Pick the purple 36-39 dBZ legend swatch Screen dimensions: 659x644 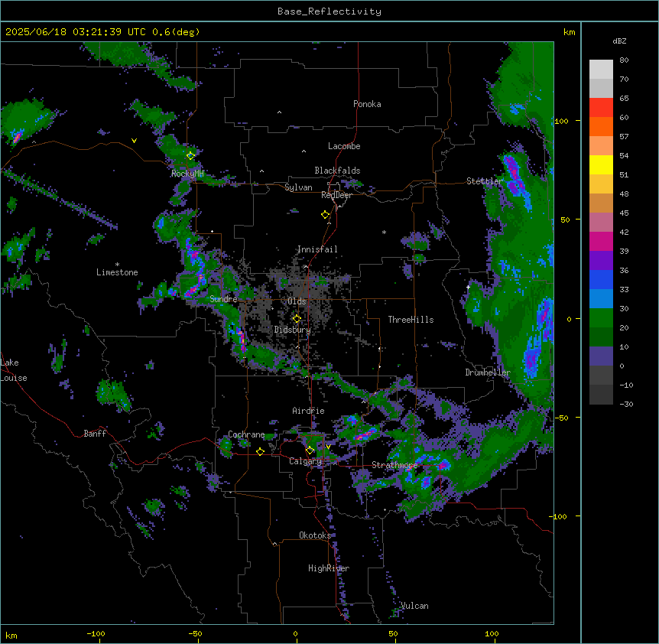tap(601, 261)
